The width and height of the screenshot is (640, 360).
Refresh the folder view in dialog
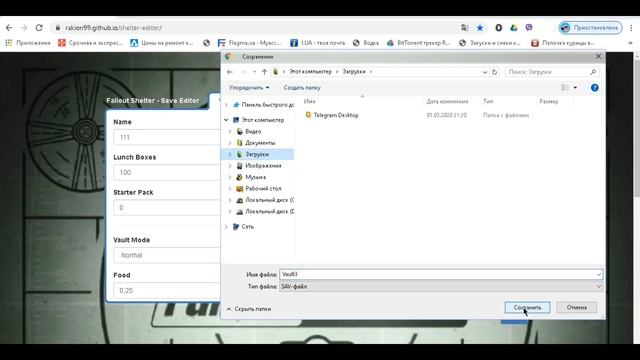click(x=494, y=72)
